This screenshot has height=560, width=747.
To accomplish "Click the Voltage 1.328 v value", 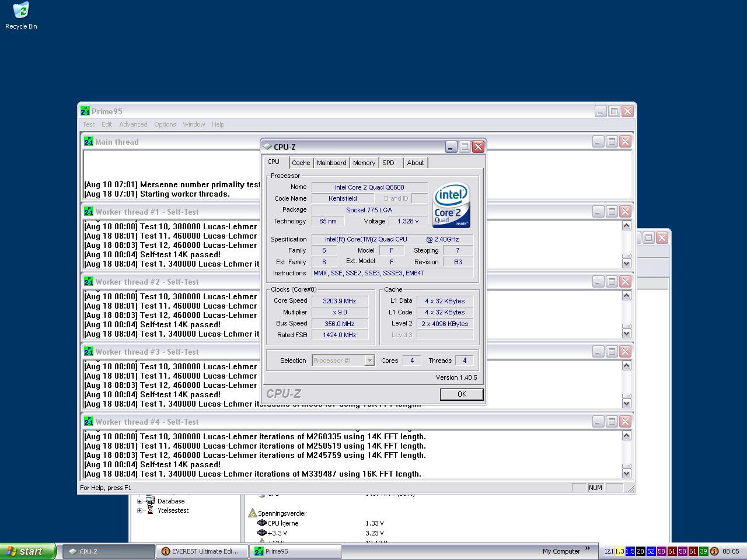I will click(408, 221).
